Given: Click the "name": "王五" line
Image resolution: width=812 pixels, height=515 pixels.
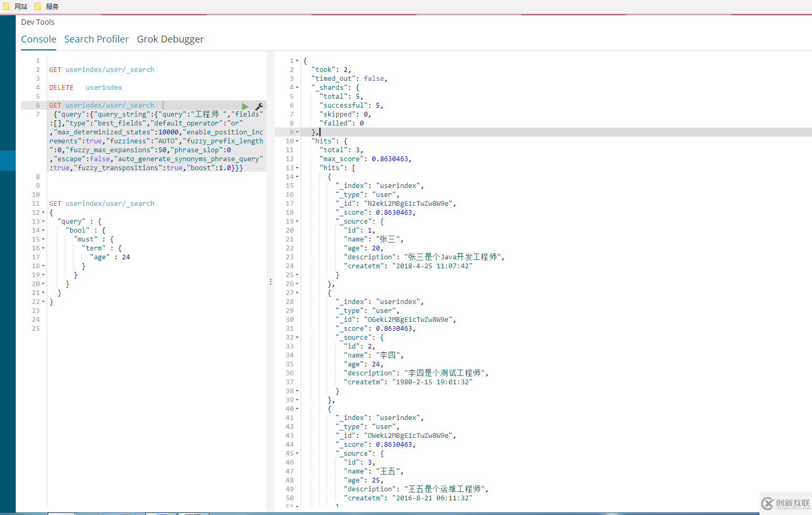Looking at the screenshot, I should coord(373,471).
